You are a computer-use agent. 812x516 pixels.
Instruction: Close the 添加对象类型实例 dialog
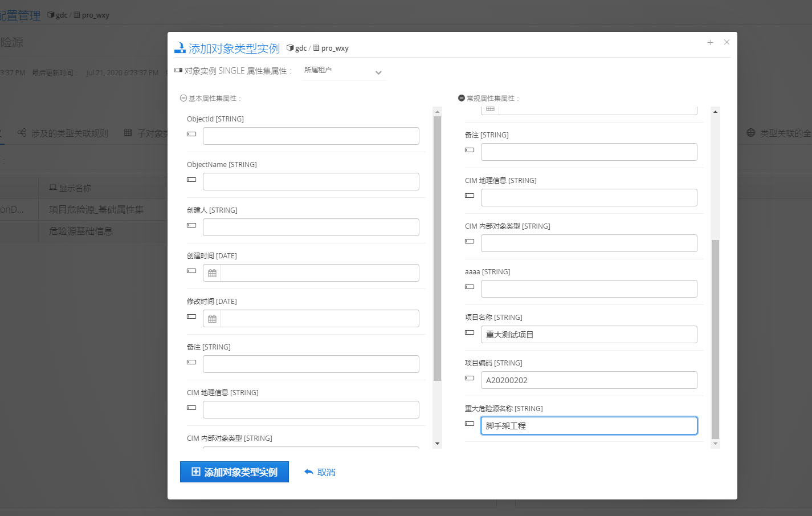tap(727, 42)
